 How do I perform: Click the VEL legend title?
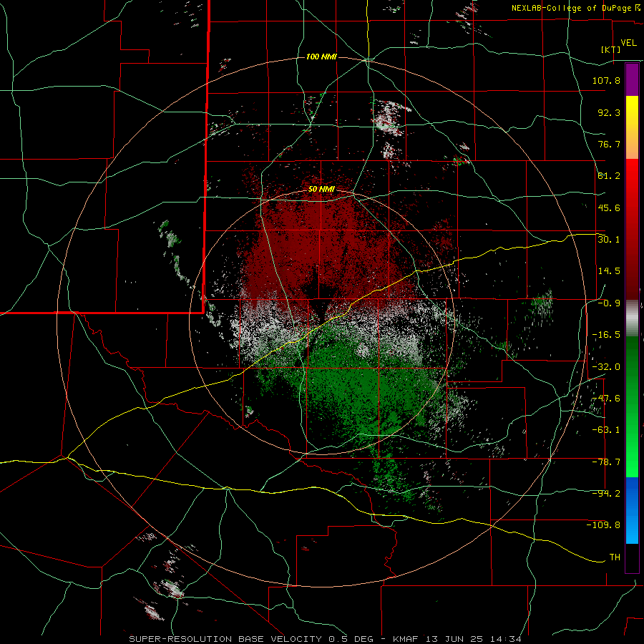[x=628, y=42]
